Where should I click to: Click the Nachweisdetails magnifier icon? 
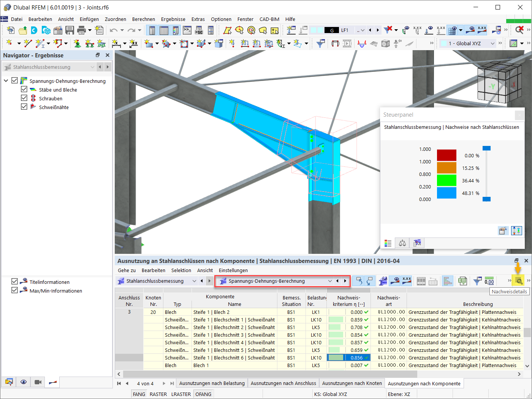point(518,281)
